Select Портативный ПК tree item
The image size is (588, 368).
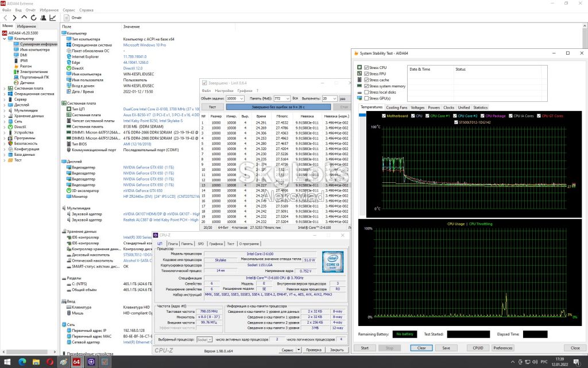34,77
